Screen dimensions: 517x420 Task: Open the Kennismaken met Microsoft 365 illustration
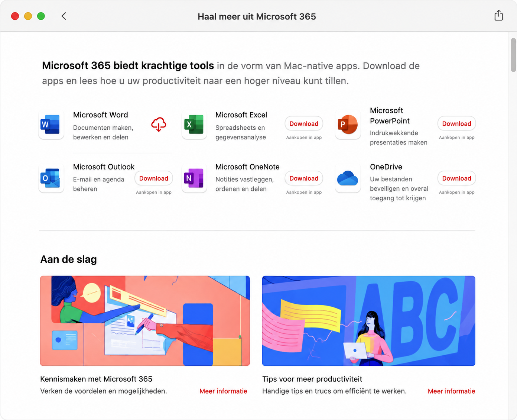tap(145, 321)
